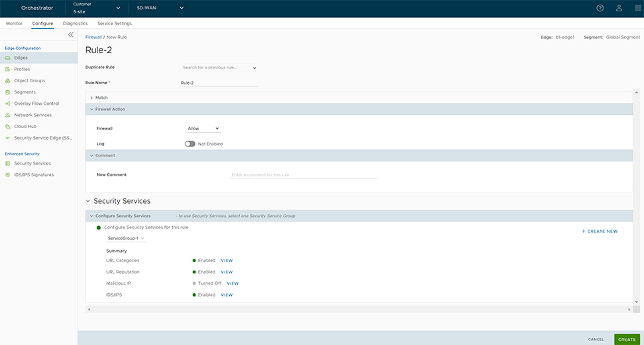The height and width of the screenshot is (345, 644).
Task: Click the help question mark icon
Action: [x=600, y=8]
